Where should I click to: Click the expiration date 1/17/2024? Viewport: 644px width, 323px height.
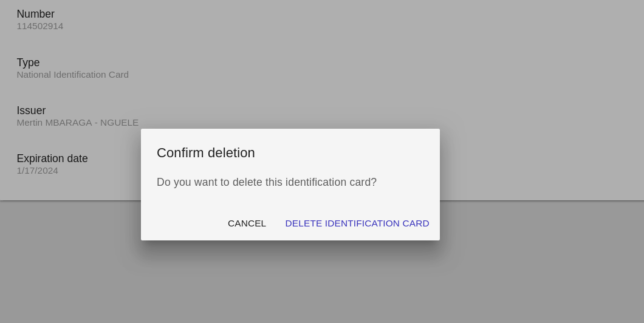tap(37, 171)
